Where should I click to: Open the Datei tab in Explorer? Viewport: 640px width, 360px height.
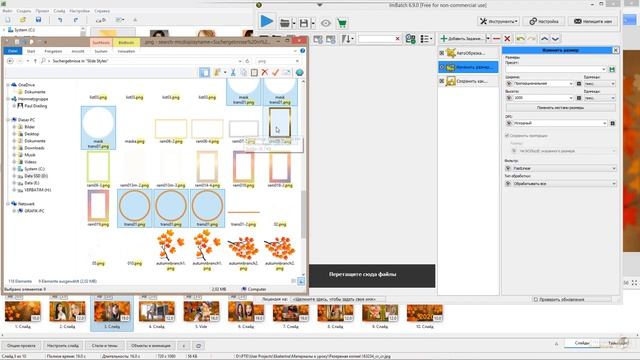click(13, 51)
